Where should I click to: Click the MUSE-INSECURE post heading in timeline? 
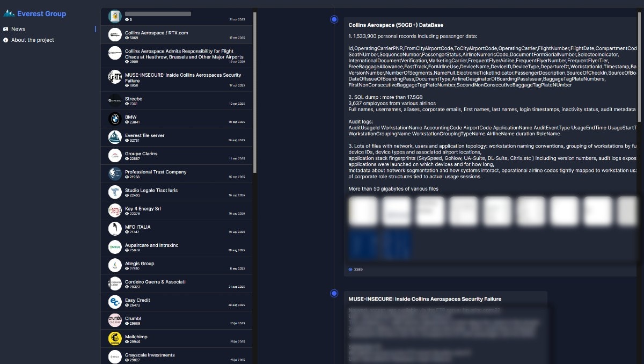425,299
